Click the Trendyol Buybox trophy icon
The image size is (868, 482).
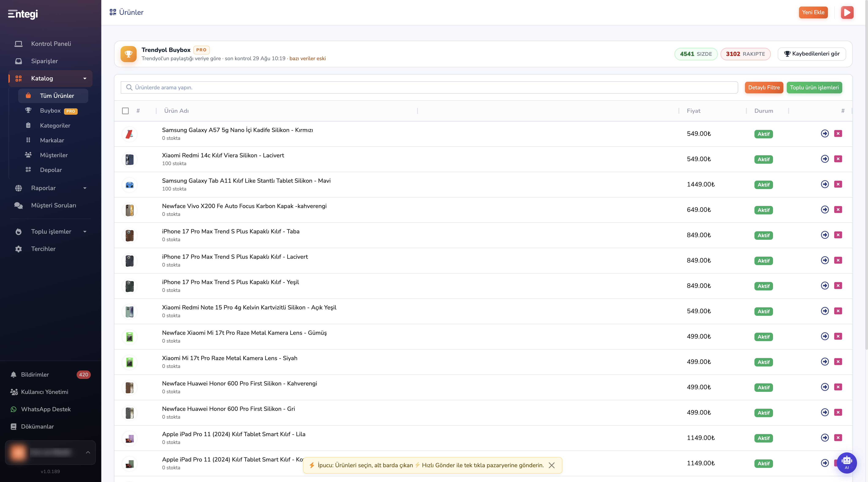click(128, 54)
